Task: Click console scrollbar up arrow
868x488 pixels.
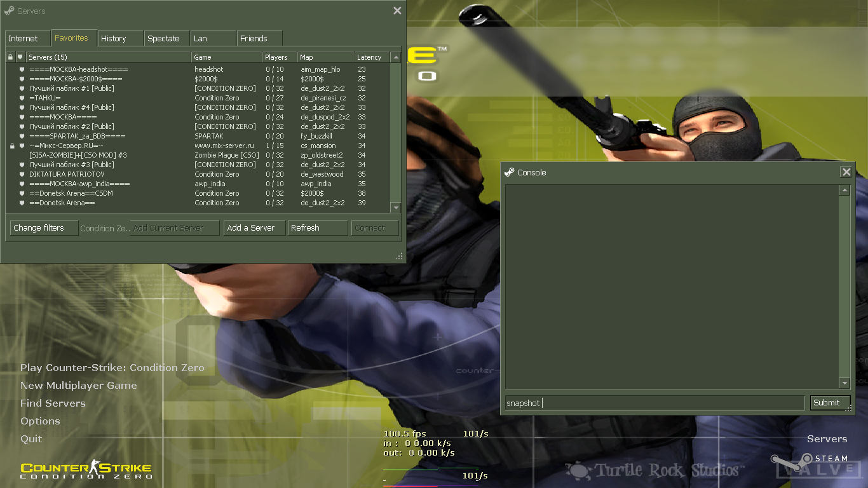Action: click(x=844, y=190)
